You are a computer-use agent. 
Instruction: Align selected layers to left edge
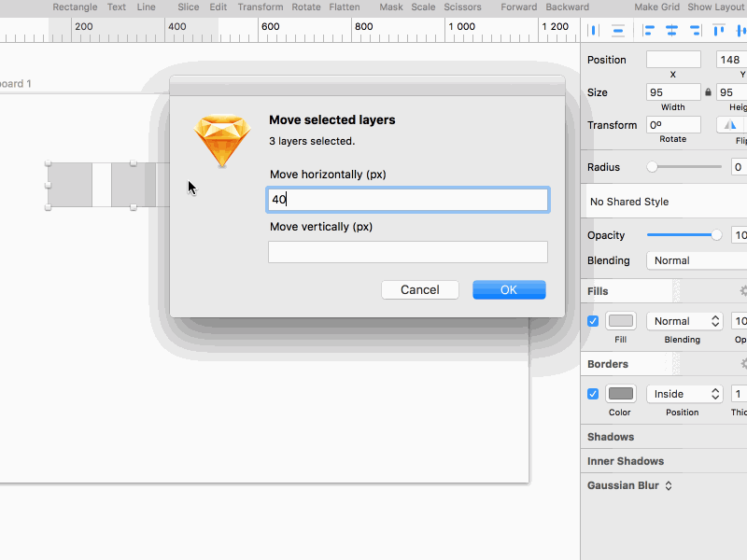[x=646, y=30]
